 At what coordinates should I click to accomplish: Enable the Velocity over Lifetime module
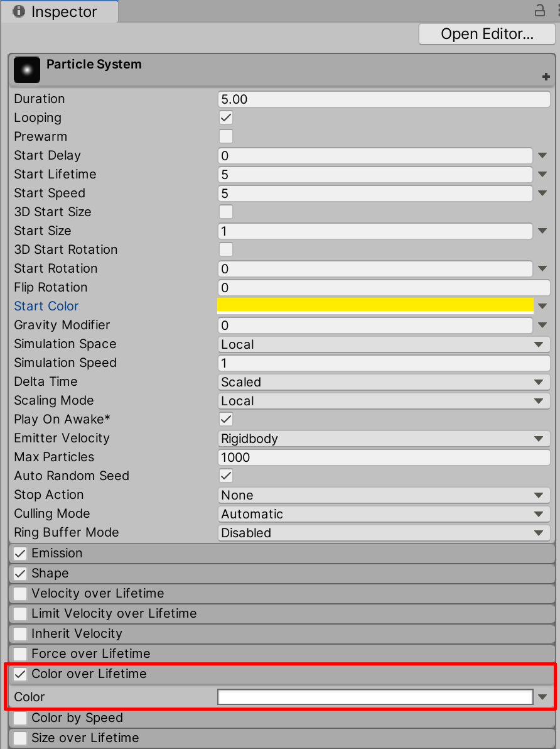[19, 593]
